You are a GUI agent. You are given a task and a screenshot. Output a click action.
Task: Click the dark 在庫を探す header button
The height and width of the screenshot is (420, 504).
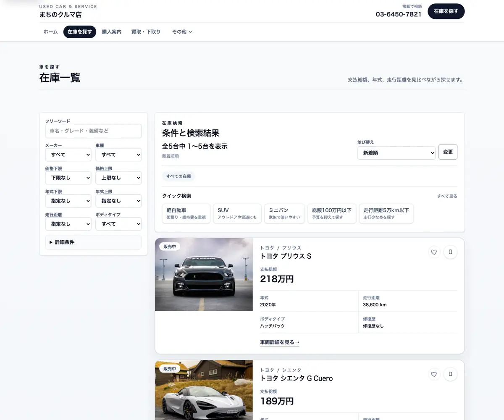tap(446, 11)
